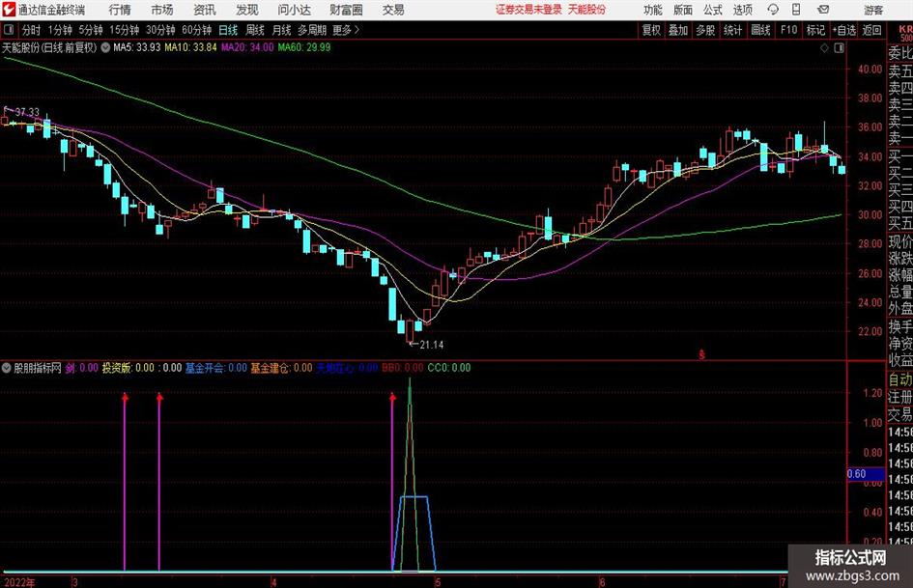Open dropdown next to 天能股份(日线 前复权)
The height and width of the screenshot is (588, 913).
(105, 47)
